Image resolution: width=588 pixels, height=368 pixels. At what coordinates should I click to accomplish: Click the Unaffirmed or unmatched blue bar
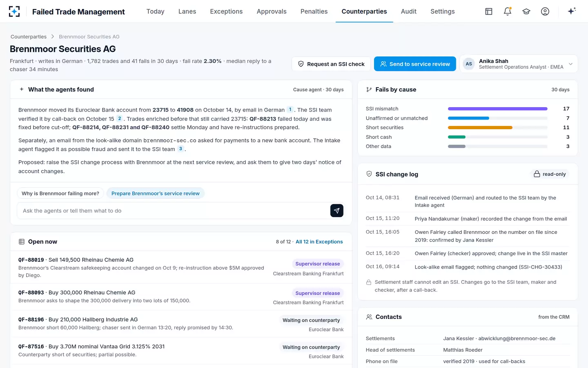coord(468,118)
